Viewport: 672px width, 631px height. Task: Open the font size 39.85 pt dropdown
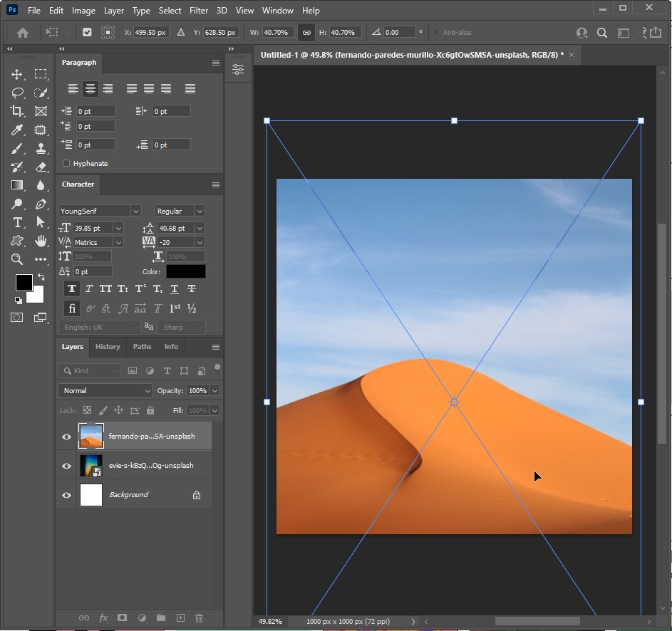118,229
